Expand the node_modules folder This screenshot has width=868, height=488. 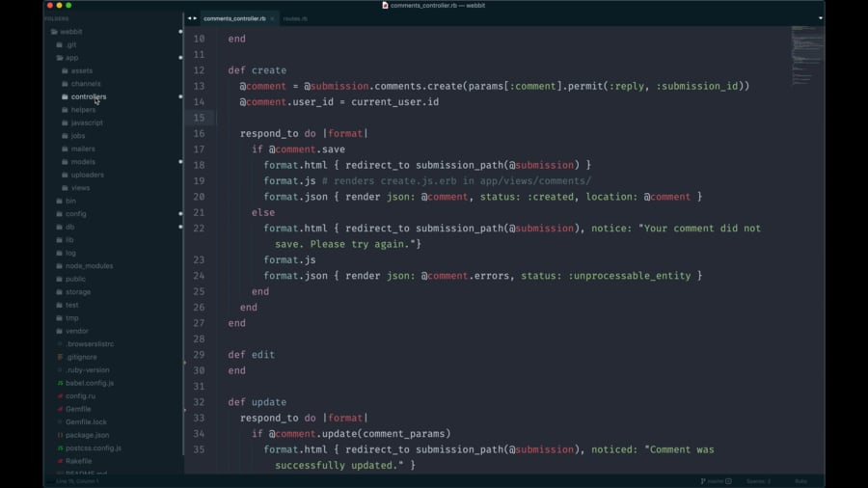(89, 265)
